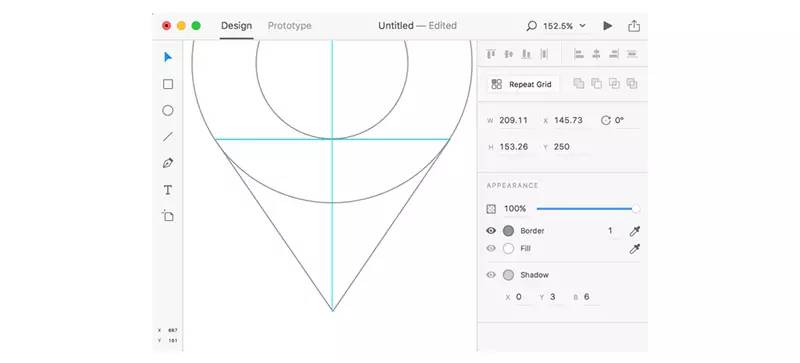Switch to the Design tab
The image size is (800, 363).
click(236, 26)
